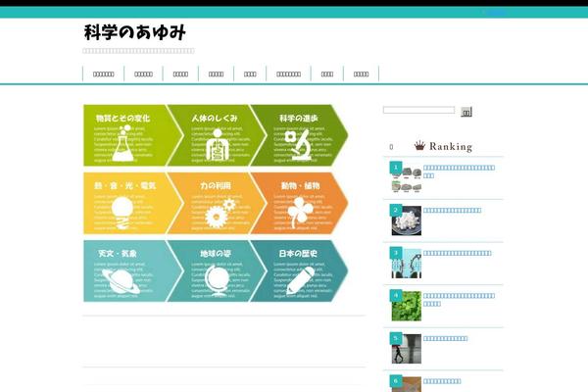Click the rank 4 article title link

[x=459, y=300]
